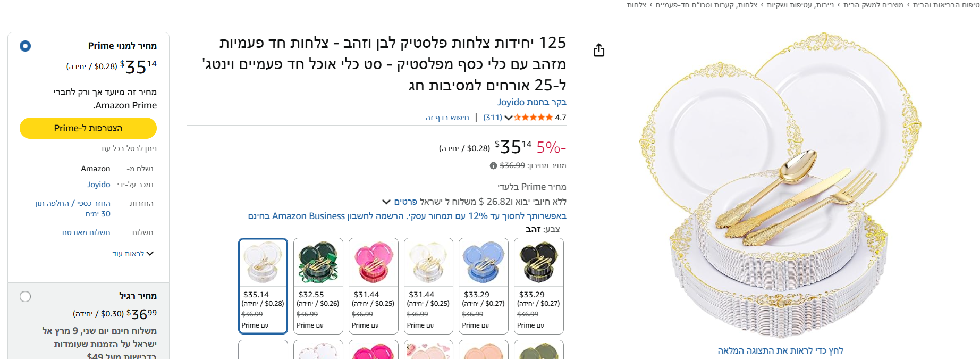
Task: Click the 'הצטרפות ל-Prime' yellow button
Action: coord(88,128)
